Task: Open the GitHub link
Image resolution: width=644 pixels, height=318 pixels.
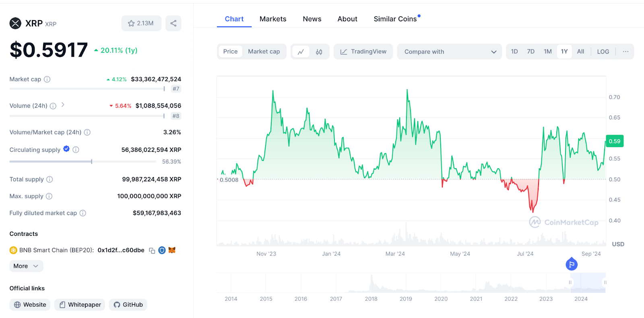Action: [128, 305]
